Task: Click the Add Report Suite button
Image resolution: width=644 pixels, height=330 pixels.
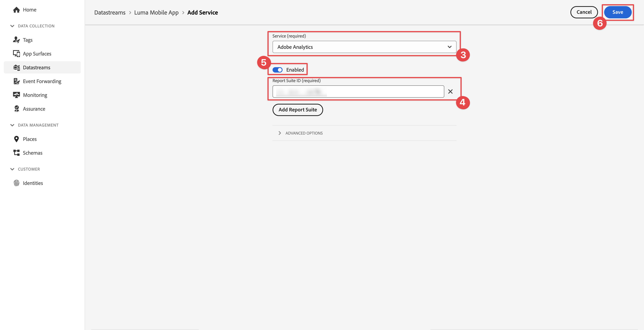Action: [297, 110]
